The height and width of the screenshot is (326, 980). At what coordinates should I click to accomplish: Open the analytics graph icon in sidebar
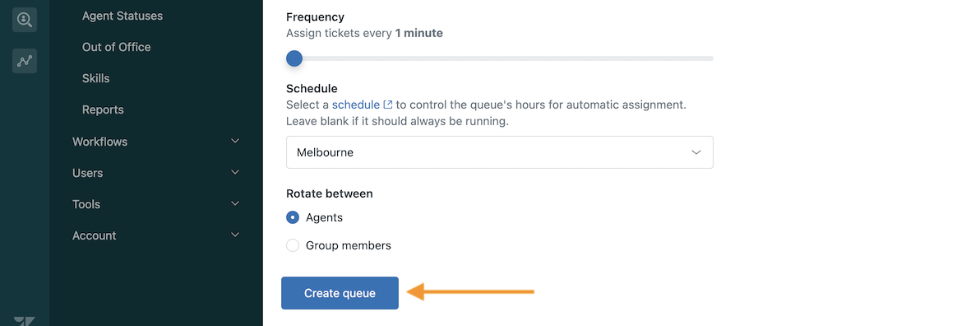pyautogui.click(x=25, y=61)
